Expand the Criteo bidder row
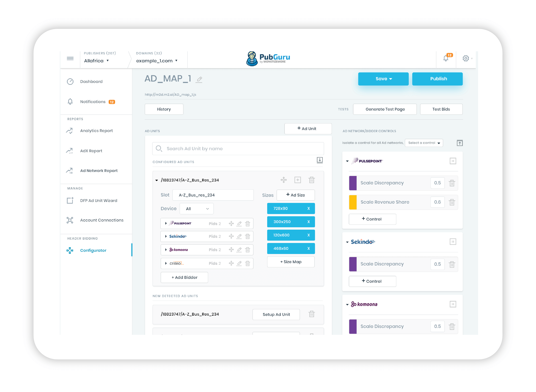This screenshot has height=392, width=536. (x=166, y=263)
